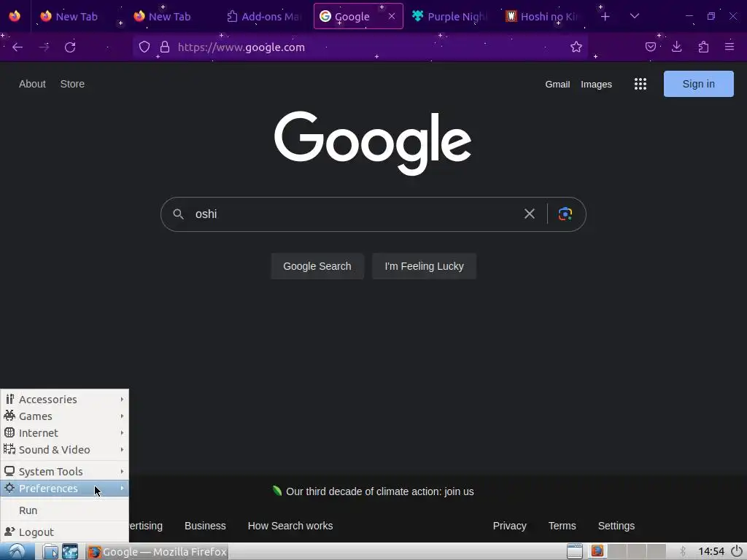The height and width of the screenshot is (560, 747).
Task: Clear the search box with X icon
Action: (x=530, y=214)
